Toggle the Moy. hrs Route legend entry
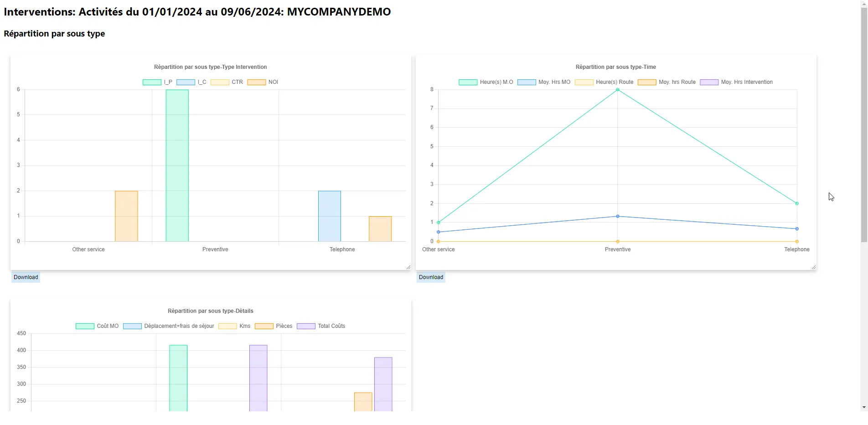This screenshot has height=425, width=868. coord(666,82)
